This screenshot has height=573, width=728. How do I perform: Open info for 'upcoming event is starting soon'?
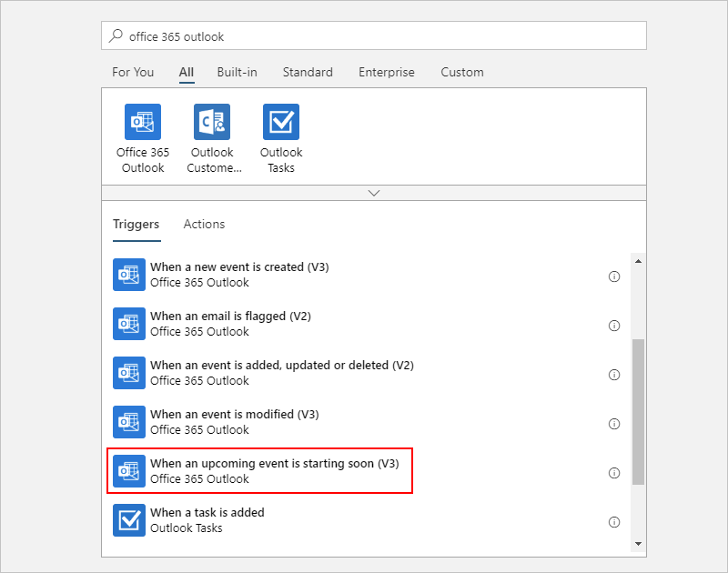click(613, 473)
